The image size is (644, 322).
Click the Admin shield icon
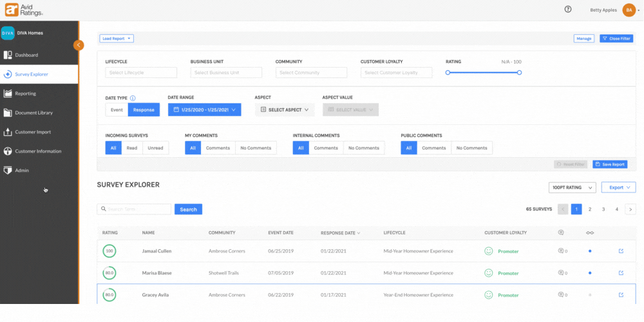coord(7,170)
